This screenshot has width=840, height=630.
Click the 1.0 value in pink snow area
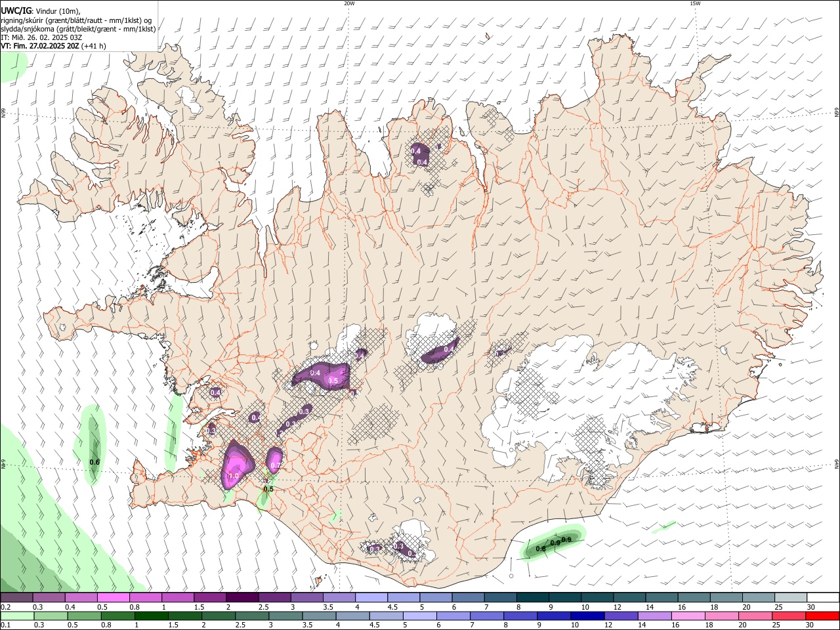[x=233, y=476]
